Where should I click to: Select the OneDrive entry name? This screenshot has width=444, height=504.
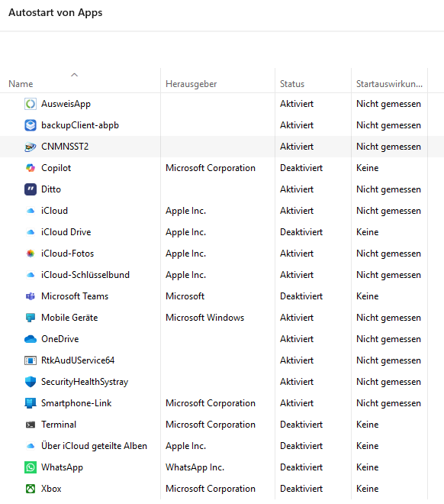coord(60,339)
